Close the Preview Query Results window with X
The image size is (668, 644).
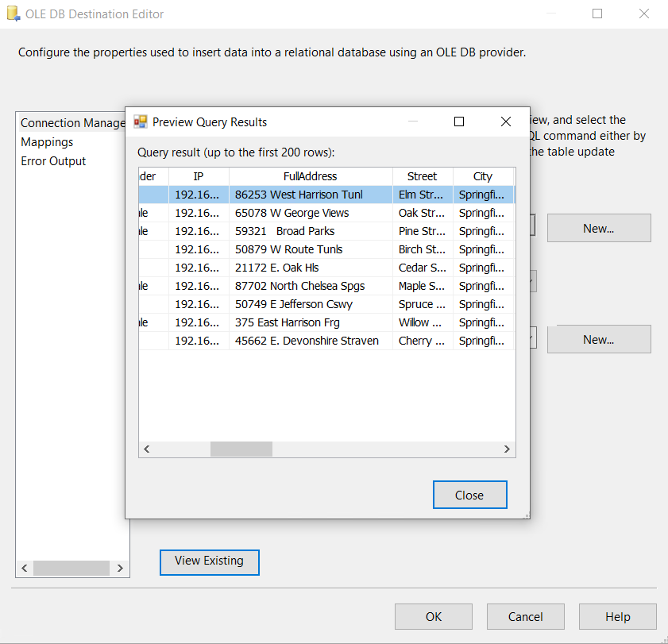(x=505, y=121)
